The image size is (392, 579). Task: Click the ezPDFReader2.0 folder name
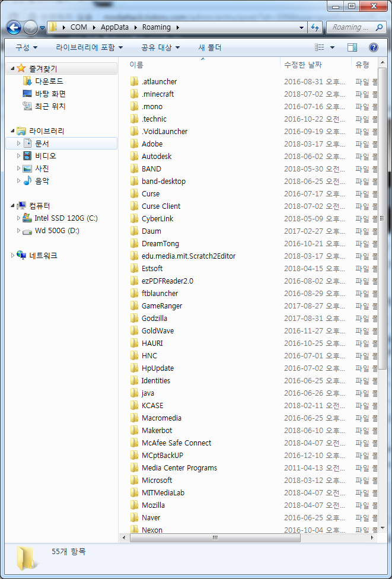(x=167, y=281)
